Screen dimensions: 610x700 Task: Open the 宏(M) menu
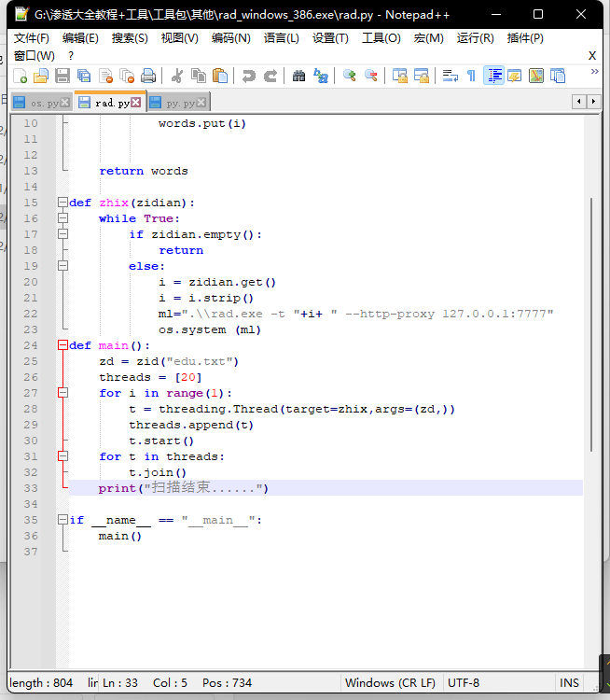coord(428,38)
